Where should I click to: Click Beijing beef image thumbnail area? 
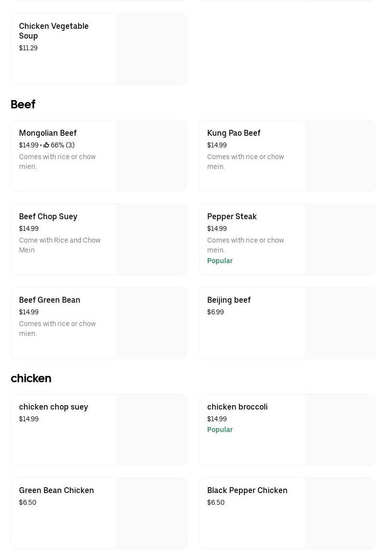point(340,323)
